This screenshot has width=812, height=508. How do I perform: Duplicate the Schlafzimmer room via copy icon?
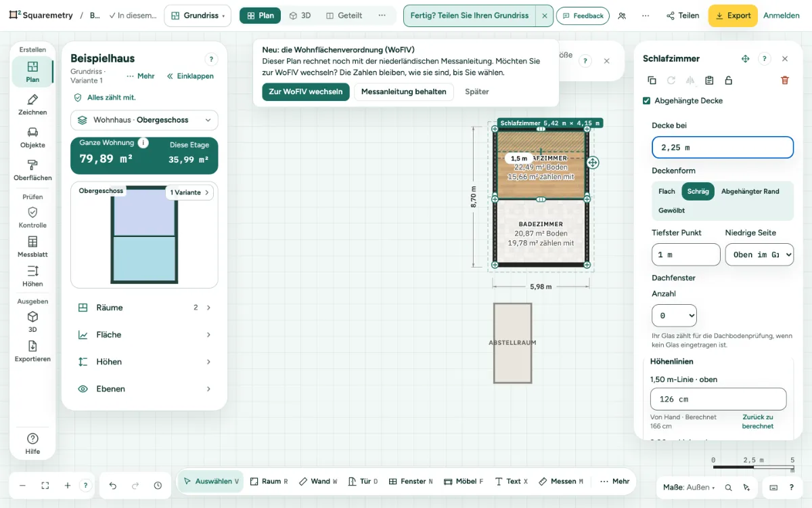(652, 80)
